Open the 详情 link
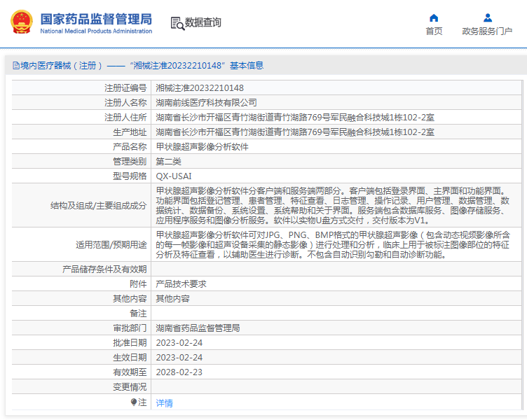The image size is (527, 420). 165,403
